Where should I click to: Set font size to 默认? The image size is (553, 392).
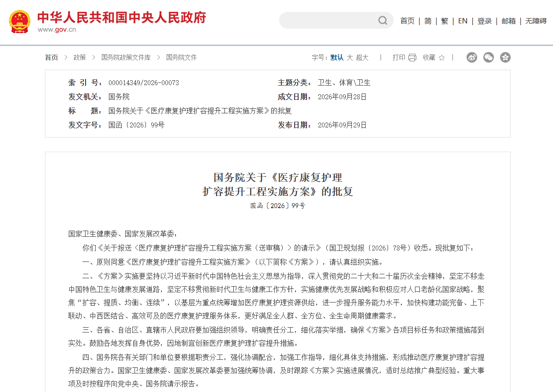click(337, 58)
